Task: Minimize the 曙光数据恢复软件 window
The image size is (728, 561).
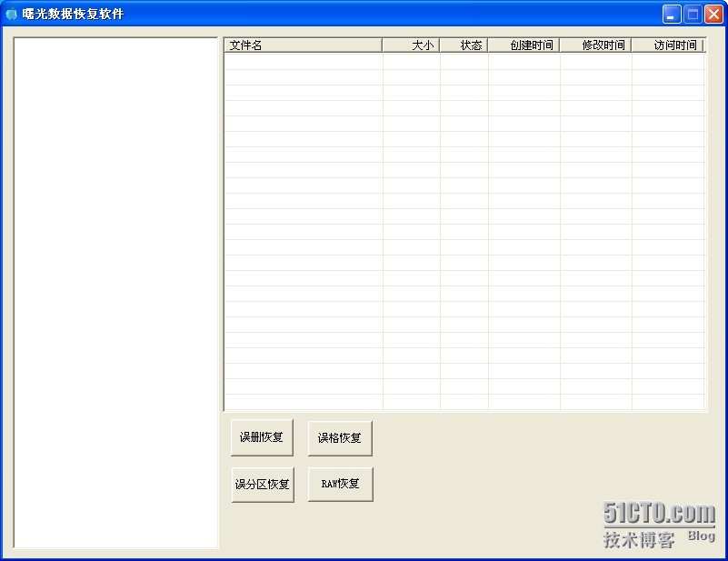Action: click(672, 15)
